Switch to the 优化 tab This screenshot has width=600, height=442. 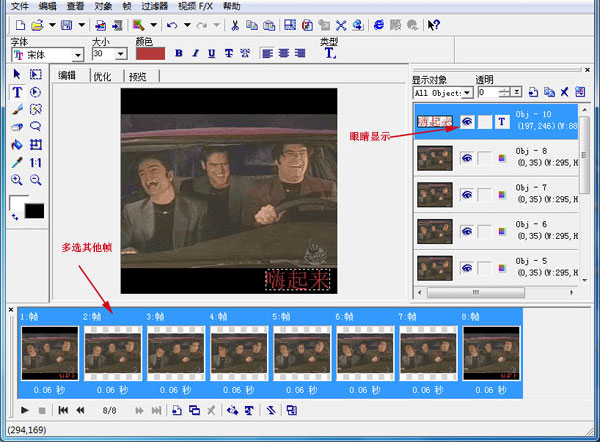point(102,77)
